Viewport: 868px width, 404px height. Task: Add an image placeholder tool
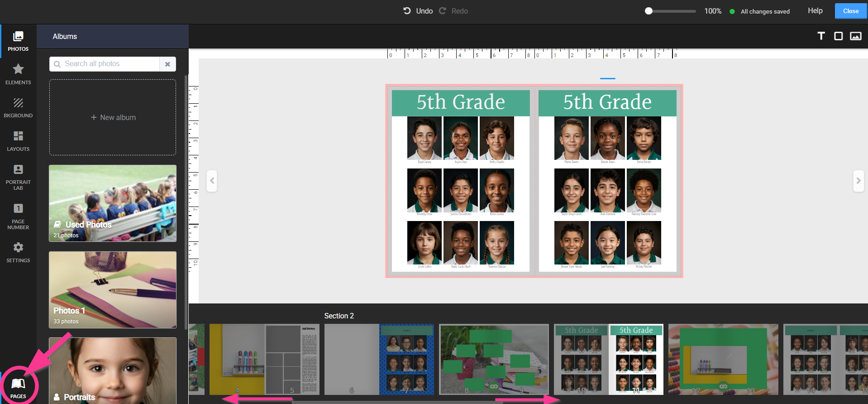tap(855, 36)
